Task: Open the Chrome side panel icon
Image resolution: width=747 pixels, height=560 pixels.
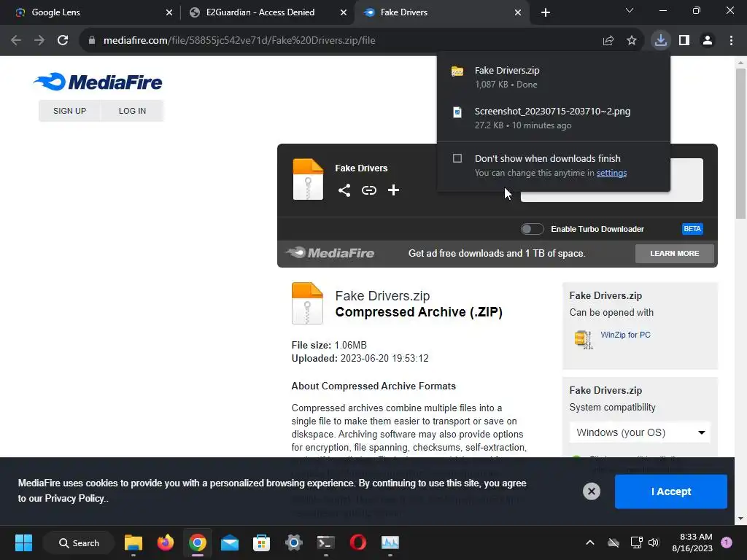Action: pos(684,40)
